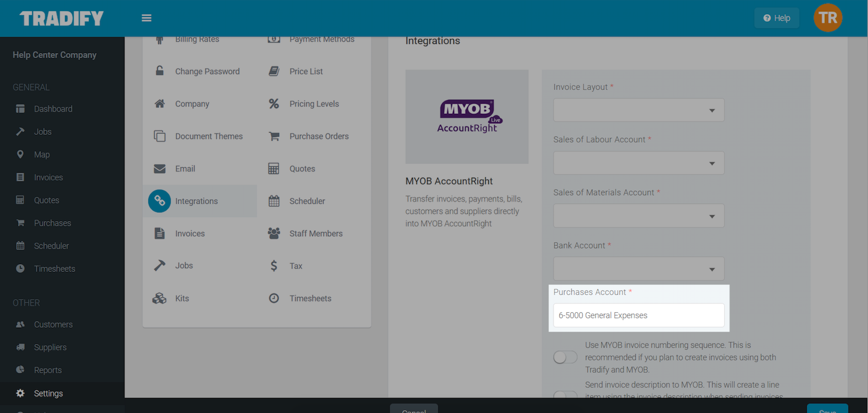
Task: Click the Purchases cart icon in sidebar
Action: coord(20,223)
